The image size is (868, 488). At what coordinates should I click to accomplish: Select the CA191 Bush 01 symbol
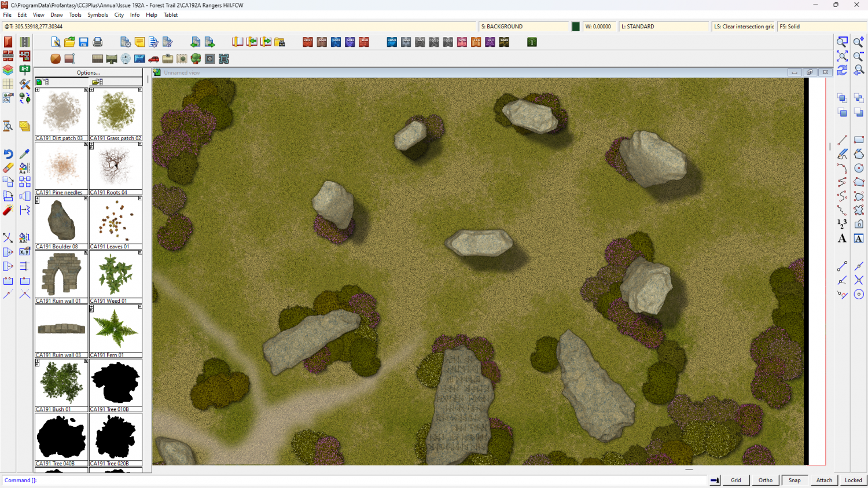click(x=61, y=385)
